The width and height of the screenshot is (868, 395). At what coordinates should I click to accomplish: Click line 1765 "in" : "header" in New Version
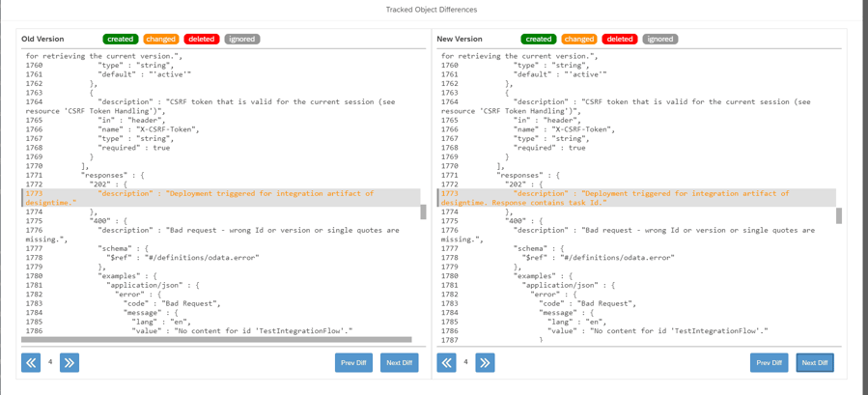click(x=547, y=120)
